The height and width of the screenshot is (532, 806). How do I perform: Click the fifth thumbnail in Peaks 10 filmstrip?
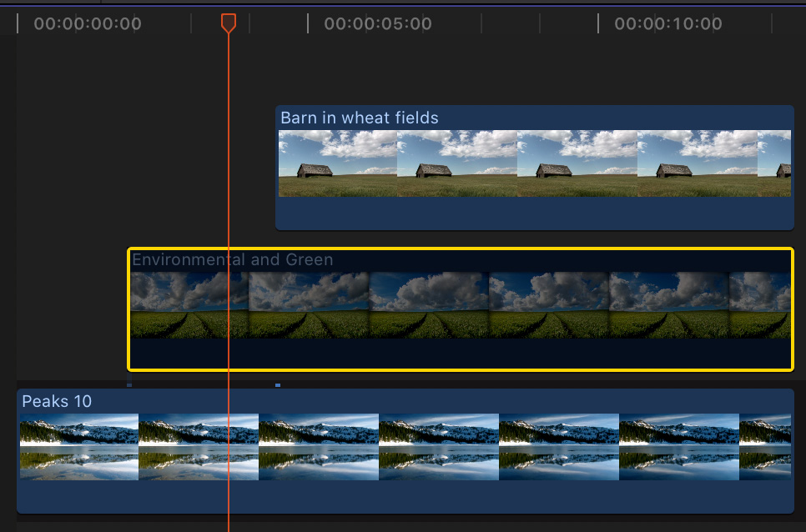558,447
